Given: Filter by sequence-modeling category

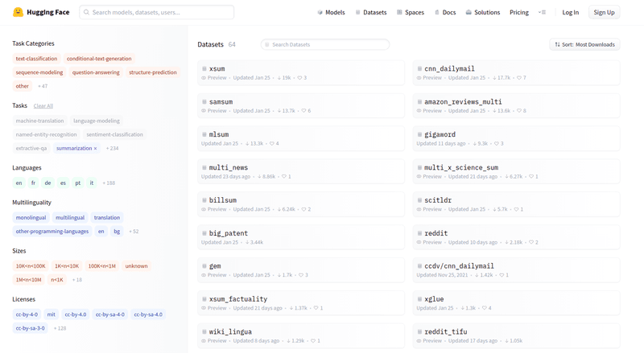Looking at the screenshot, I should pyautogui.click(x=39, y=72).
